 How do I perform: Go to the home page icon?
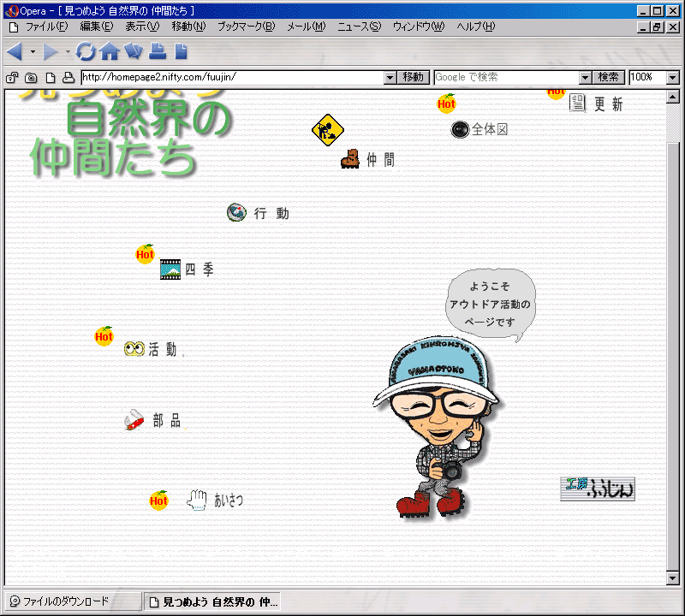tap(110, 51)
